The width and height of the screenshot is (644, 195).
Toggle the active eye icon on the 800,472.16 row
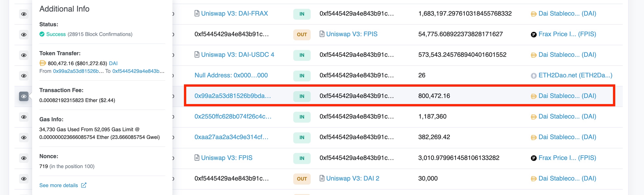(x=24, y=96)
